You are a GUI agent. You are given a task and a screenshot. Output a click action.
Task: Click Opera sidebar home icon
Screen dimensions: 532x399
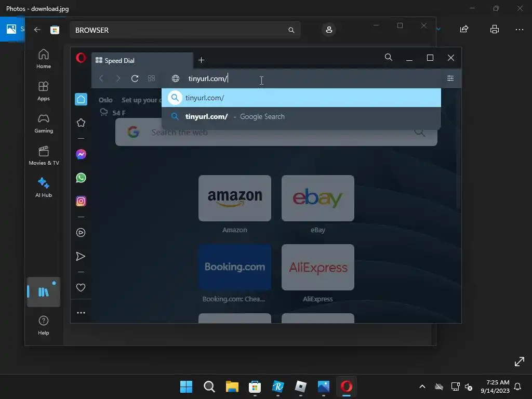pos(81,99)
